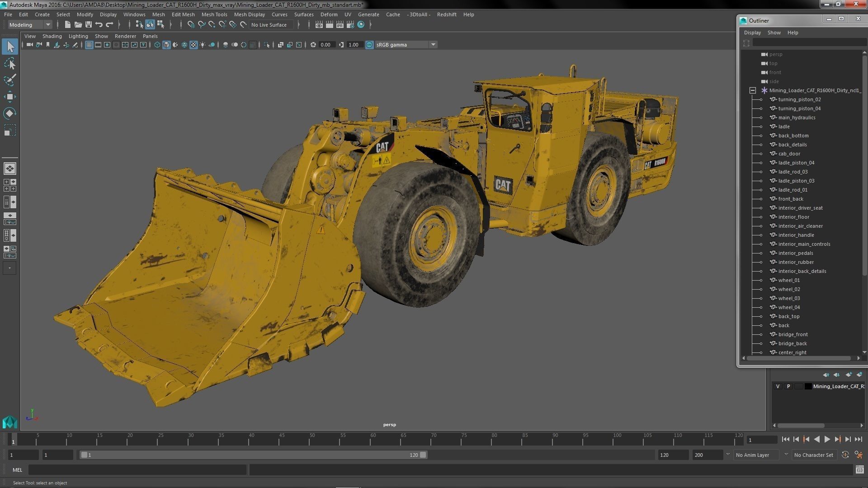Image resolution: width=868 pixels, height=488 pixels.
Task: Open animation preferences icon
Action: pyautogui.click(x=859, y=455)
